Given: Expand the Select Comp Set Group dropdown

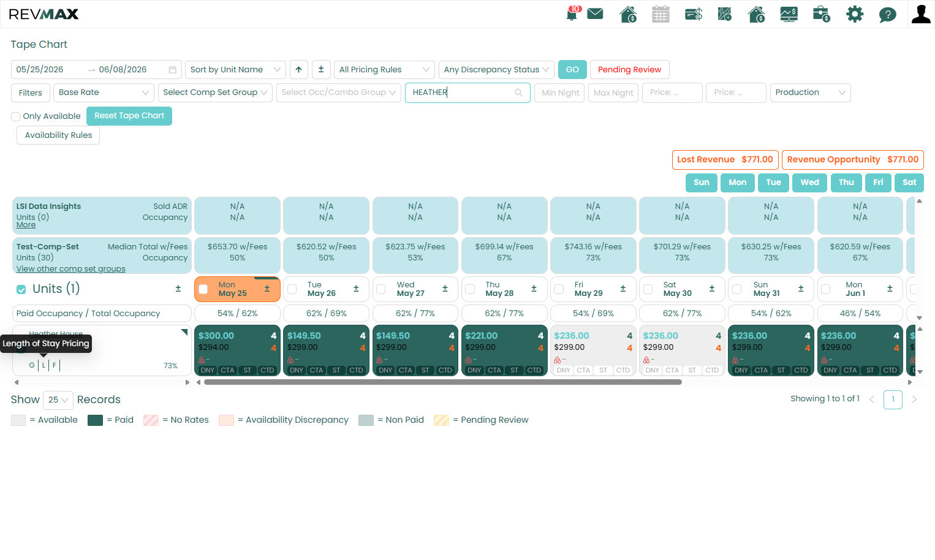Looking at the screenshot, I should [x=215, y=93].
